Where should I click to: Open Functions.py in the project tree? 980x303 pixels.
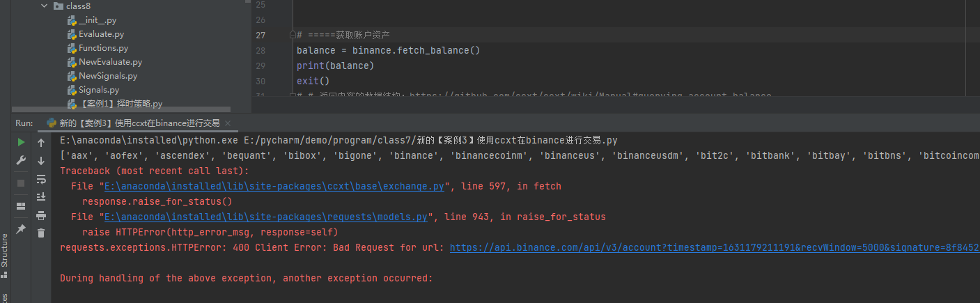pos(103,48)
